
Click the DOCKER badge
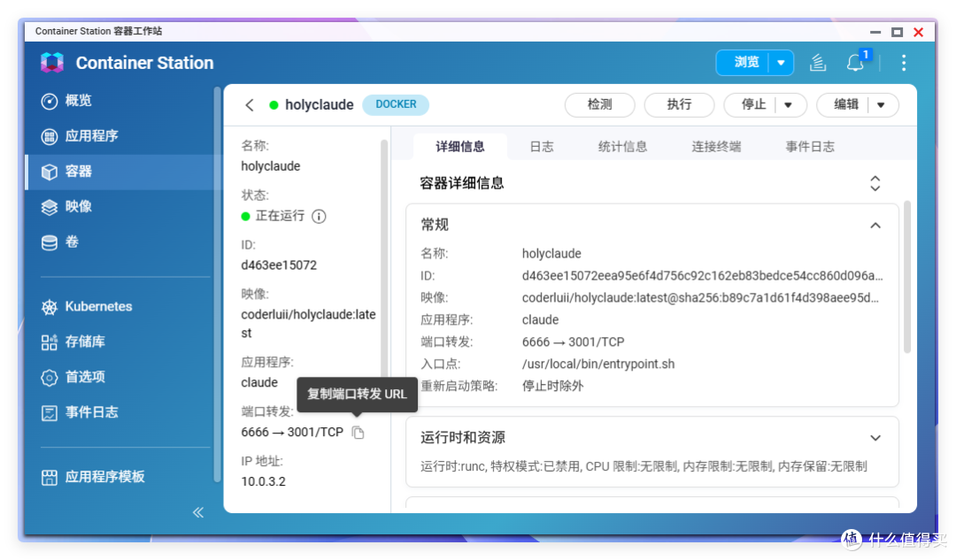[x=396, y=104]
